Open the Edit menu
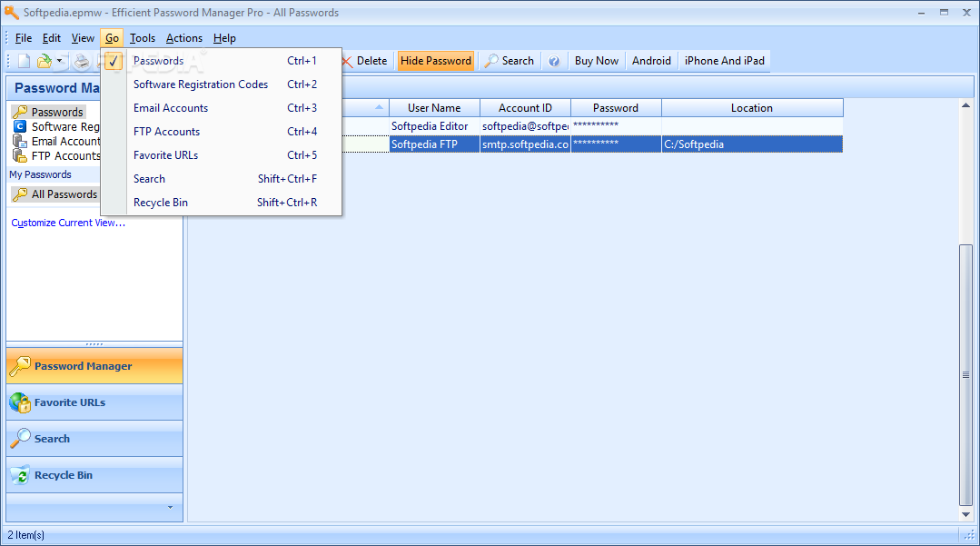This screenshot has height=546, width=980. pyautogui.click(x=51, y=38)
